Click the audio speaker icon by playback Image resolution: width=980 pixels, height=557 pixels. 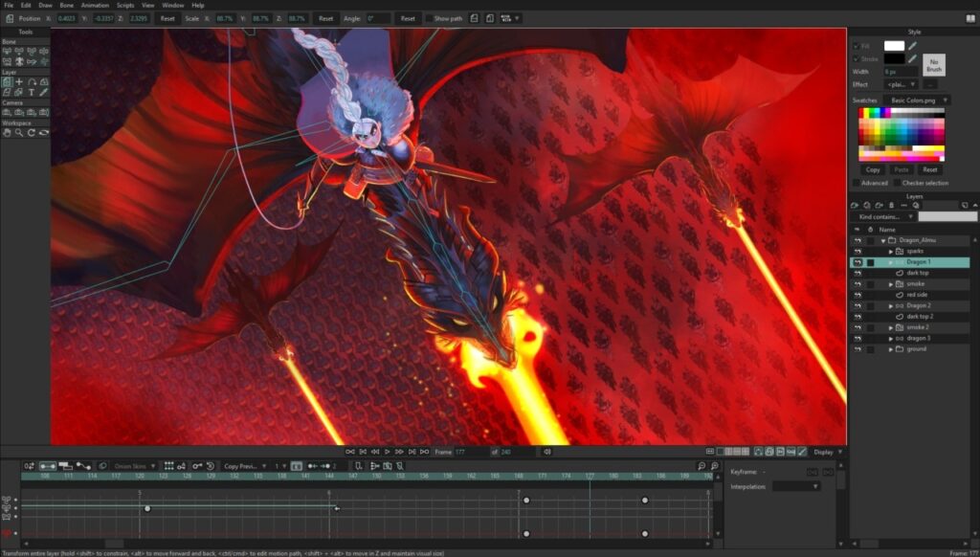546,452
